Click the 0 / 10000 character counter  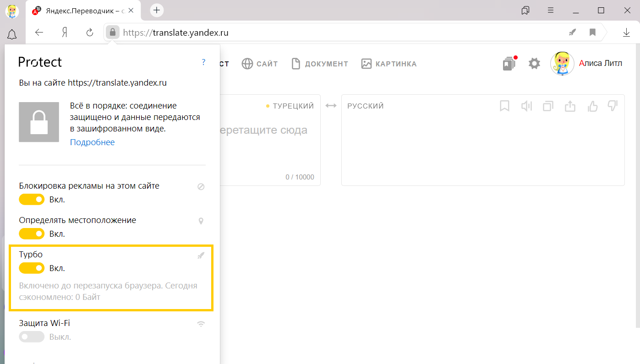(300, 177)
